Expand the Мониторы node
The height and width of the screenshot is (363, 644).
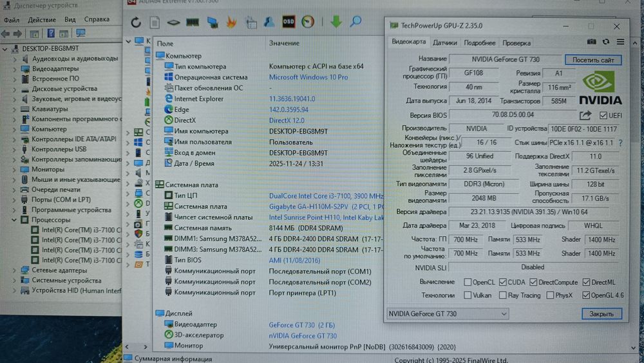[14, 170]
